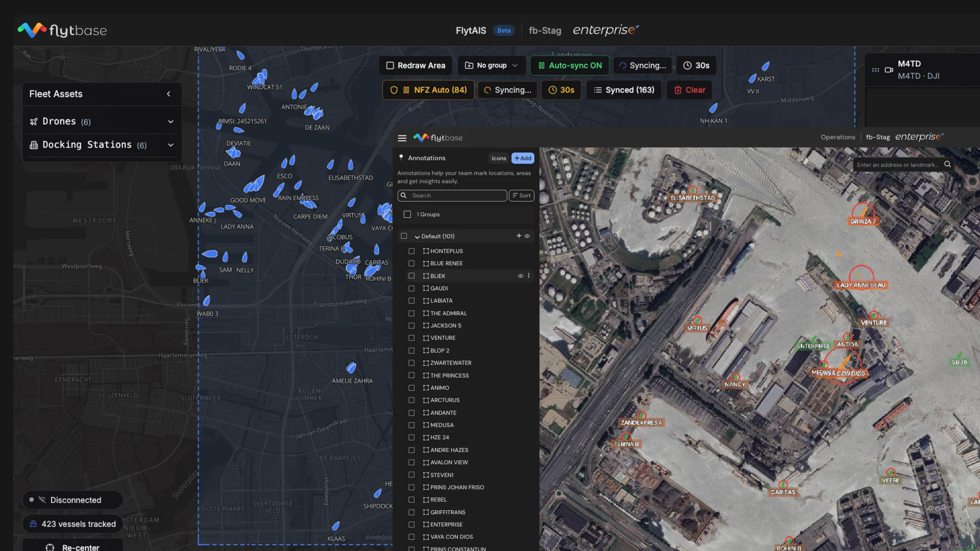Click the KLAAS vessel icon on dark map

click(336, 526)
